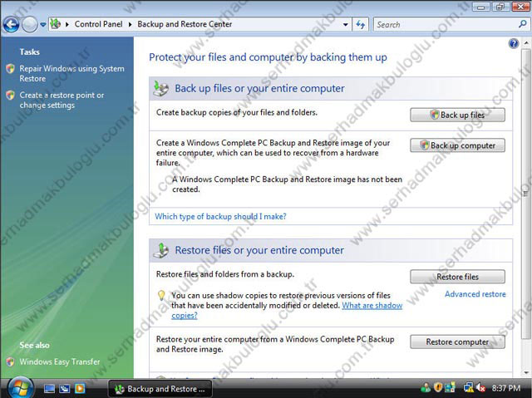532x398 pixels.
Task: Click the 8:37 PM clock
Action: [x=506, y=388]
